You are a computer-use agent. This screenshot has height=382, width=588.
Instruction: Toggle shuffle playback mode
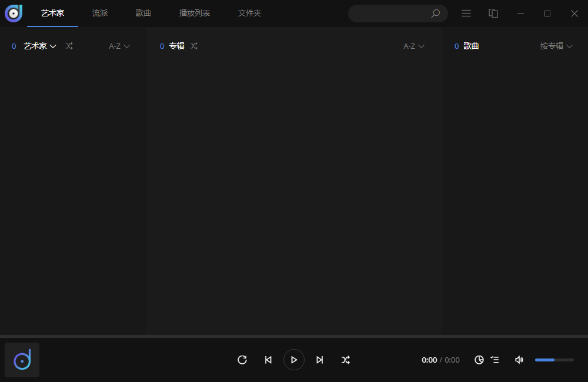coord(346,360)
